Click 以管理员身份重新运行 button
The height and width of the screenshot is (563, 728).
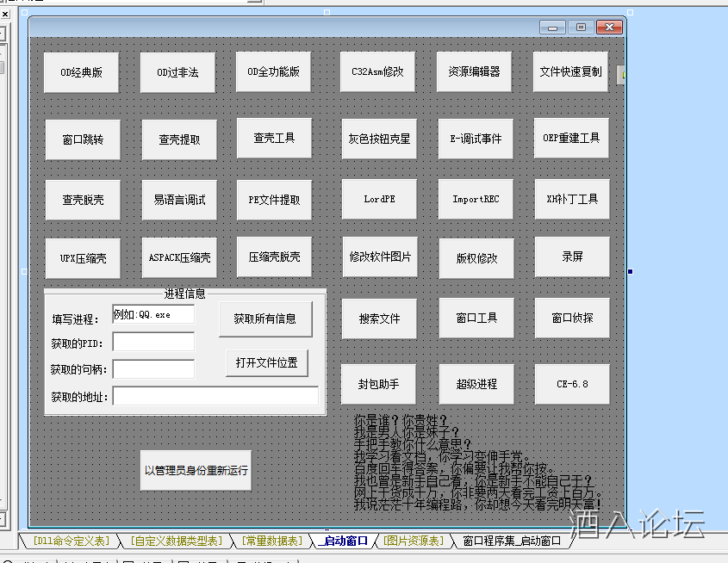196,470
